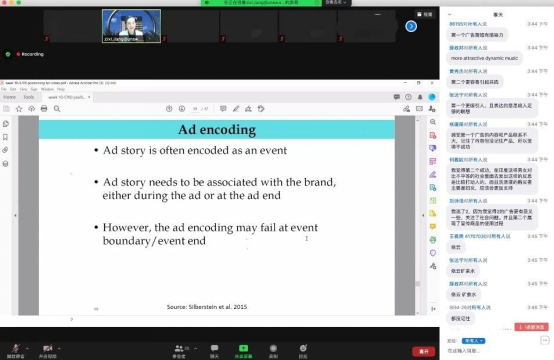The image size is (554, 360).
Task: Expand audio options caret beside mute button
Action: click(28, 348)
